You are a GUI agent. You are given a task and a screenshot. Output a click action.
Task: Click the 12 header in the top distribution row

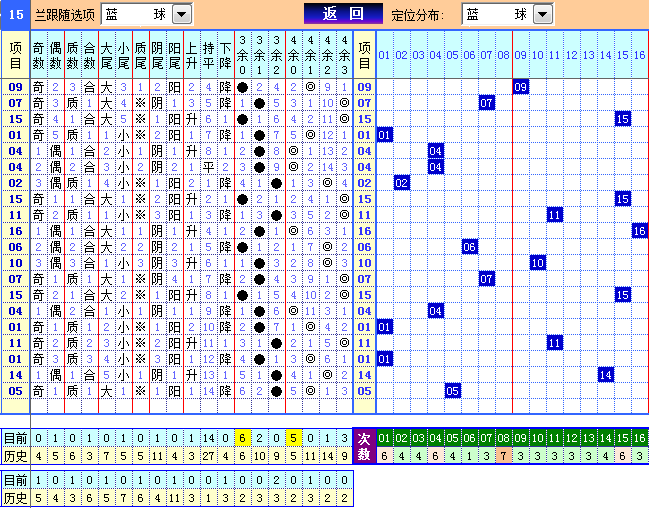point(572,55)
